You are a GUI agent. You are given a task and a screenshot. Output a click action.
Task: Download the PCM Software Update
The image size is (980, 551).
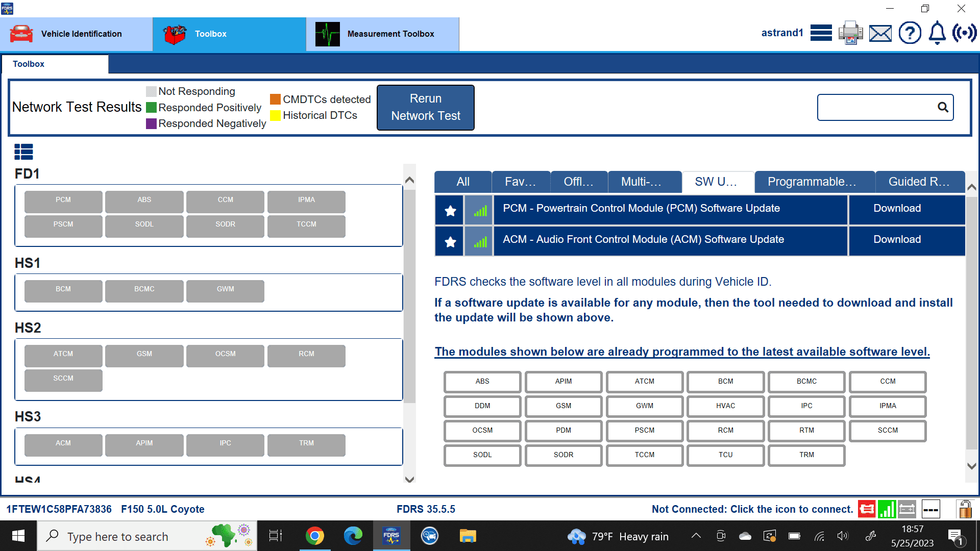[x=907, y=210]
